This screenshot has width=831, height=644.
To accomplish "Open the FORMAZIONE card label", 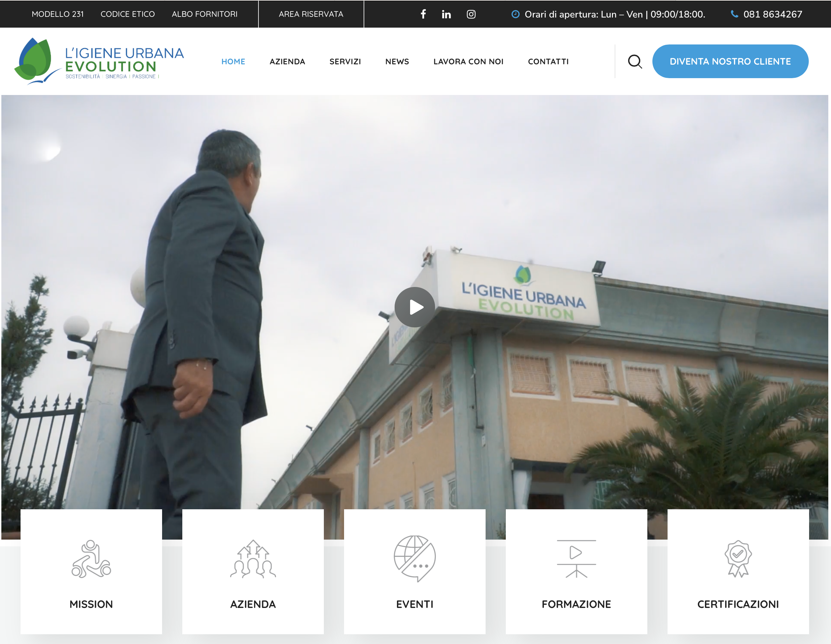I will pos(576,604).
